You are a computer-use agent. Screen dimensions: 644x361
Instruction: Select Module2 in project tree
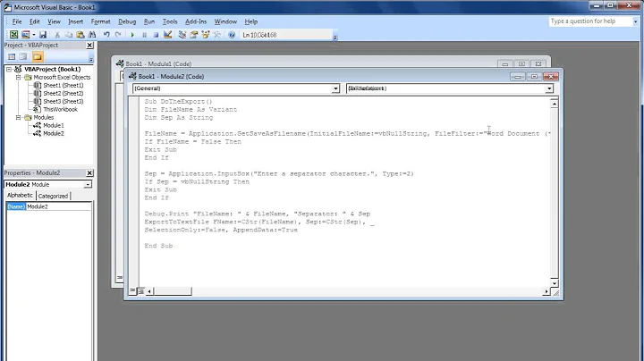click(53, 133)
